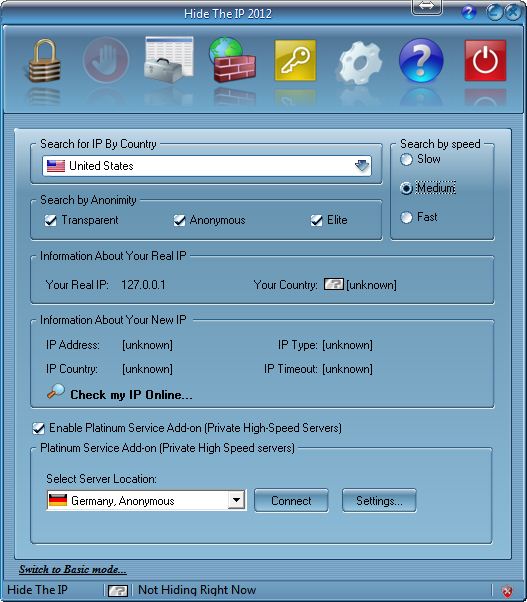Expand the United States country dropdown
527x602 pixels.
[362, 166]
